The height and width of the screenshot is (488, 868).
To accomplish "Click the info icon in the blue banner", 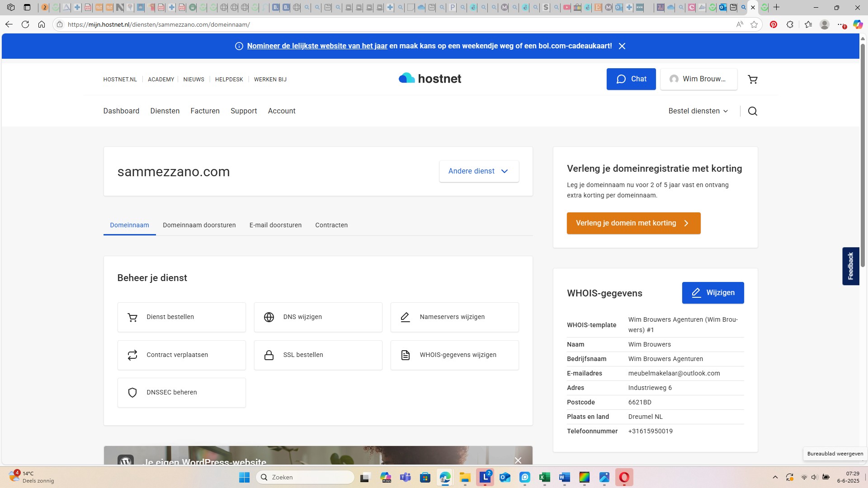I will tap(239, 46).
